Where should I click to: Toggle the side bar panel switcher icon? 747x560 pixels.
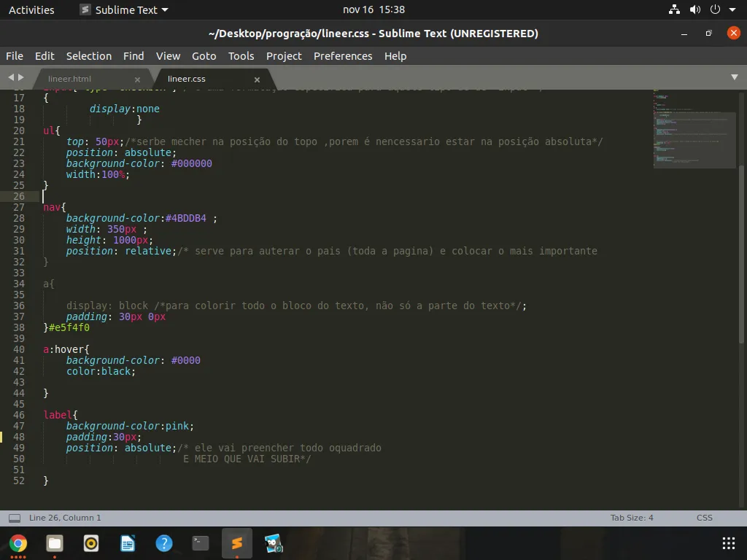click(x=14, y=518)
